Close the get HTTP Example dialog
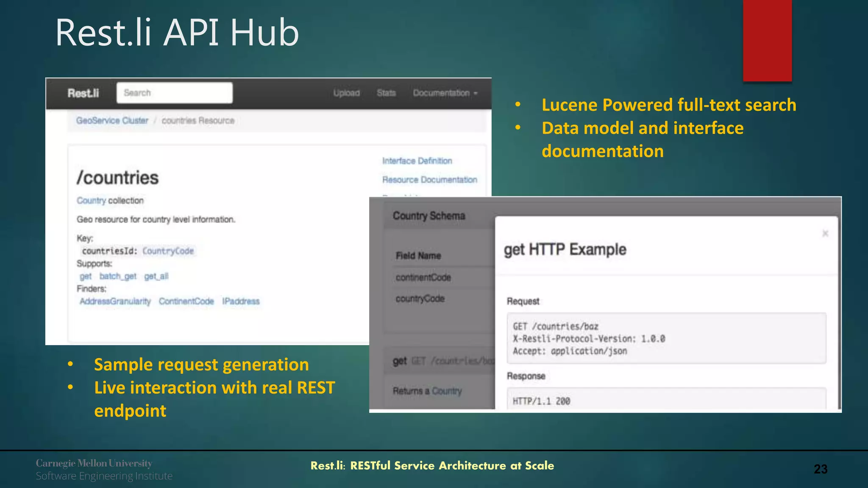Image resolution: width=868 pixels, height=488 pixels. tap(825, 233)
